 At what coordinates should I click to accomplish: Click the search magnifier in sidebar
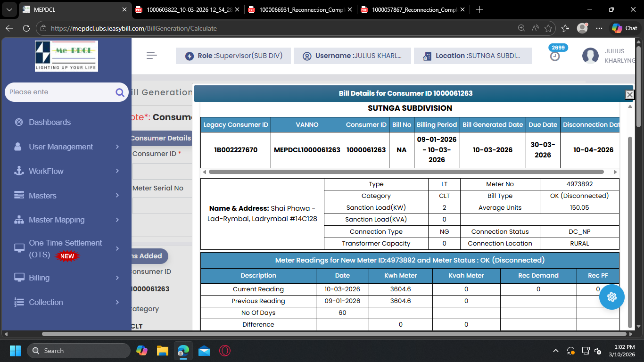pos(120,92)
